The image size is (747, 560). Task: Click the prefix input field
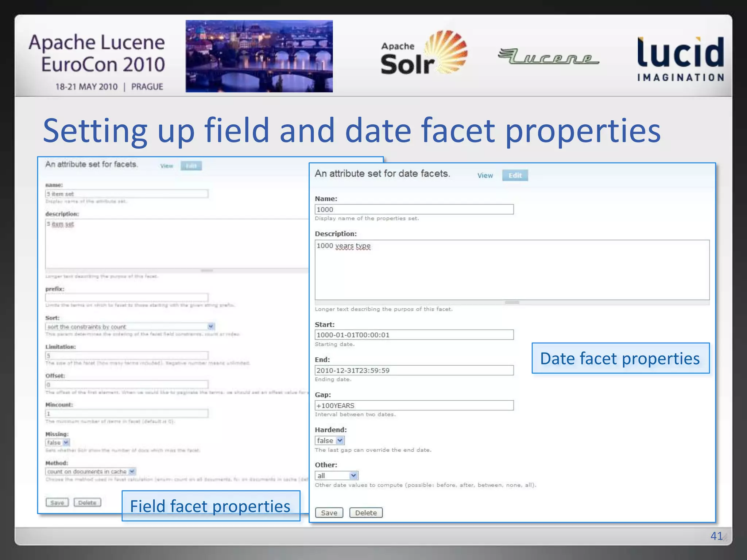[127, 297]
